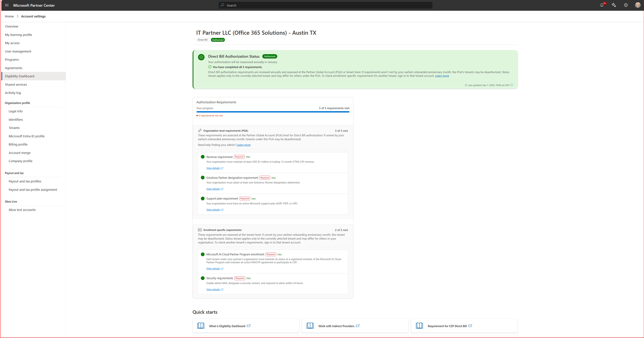
Task: Click the book icon for Work with Indirect Providers
Action: pyautogui.click(x=310, y=326)
